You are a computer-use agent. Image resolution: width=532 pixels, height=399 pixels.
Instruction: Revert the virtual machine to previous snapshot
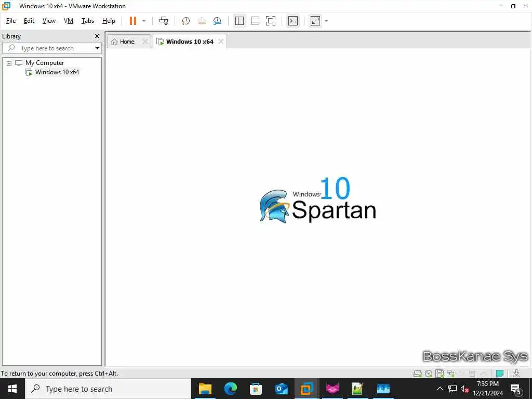point(202,21)
